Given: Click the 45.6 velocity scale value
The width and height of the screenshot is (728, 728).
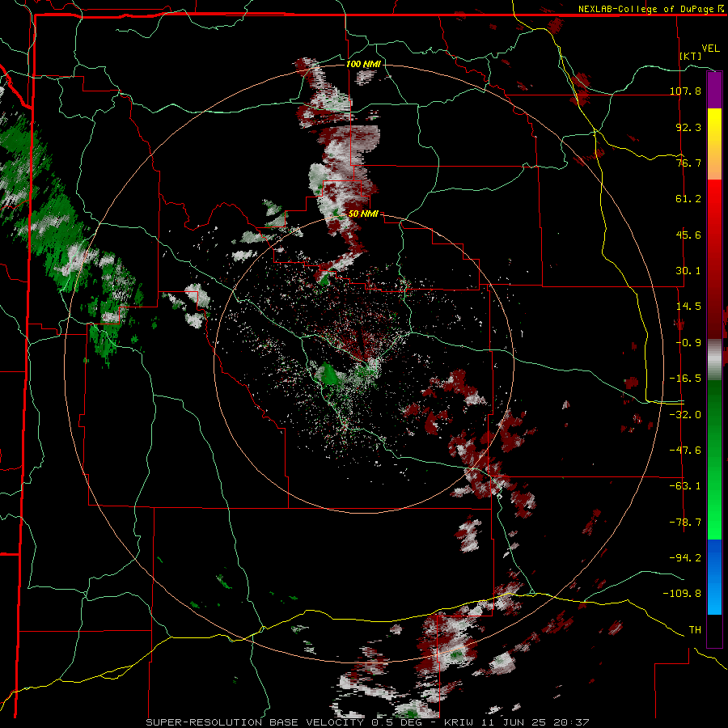Looking at the screenshot, I should click(x=688, y=235).
